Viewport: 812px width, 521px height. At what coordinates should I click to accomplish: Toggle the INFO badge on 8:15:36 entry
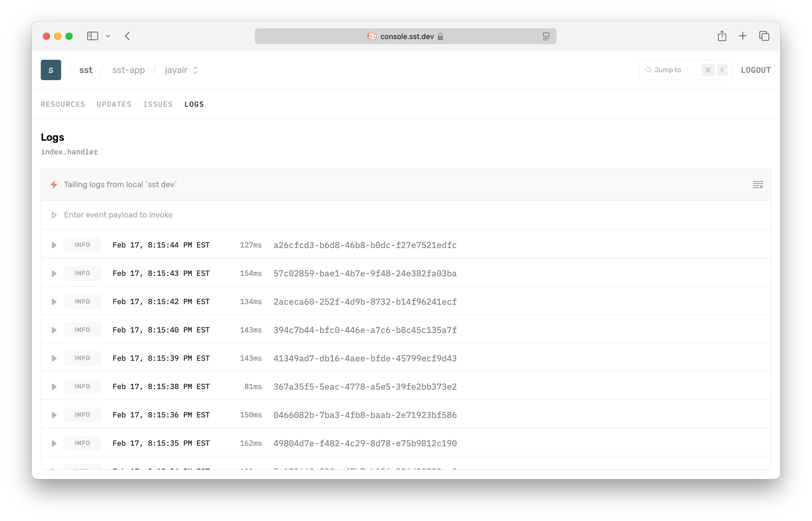click(x=82, y=415)
